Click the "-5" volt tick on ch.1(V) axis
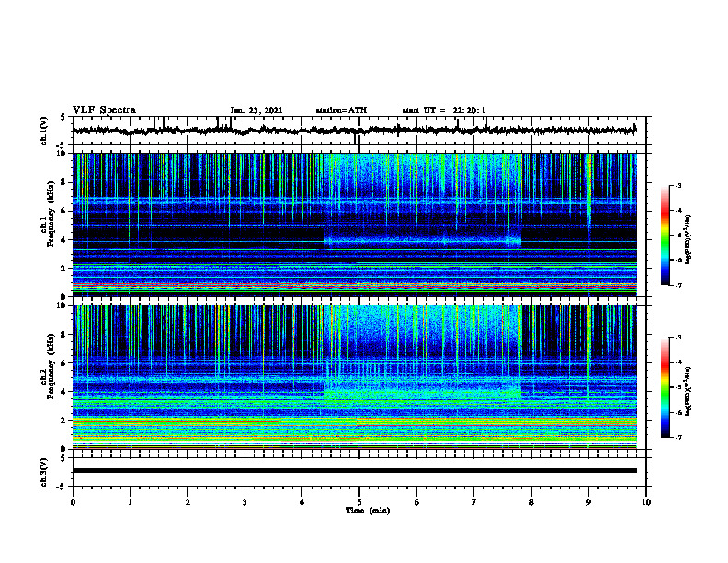The height and width of the screenshot is (563, 728). coord(62,145)
